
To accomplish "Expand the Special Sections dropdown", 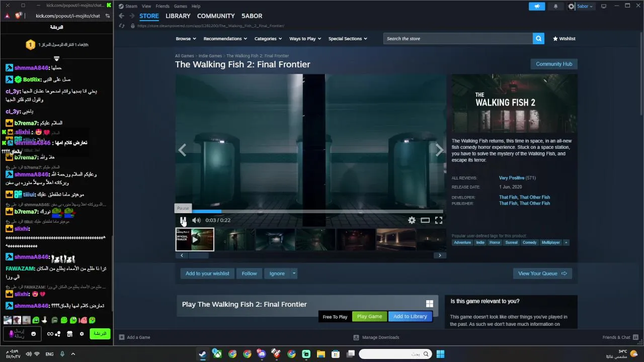I will click(348, 39).
